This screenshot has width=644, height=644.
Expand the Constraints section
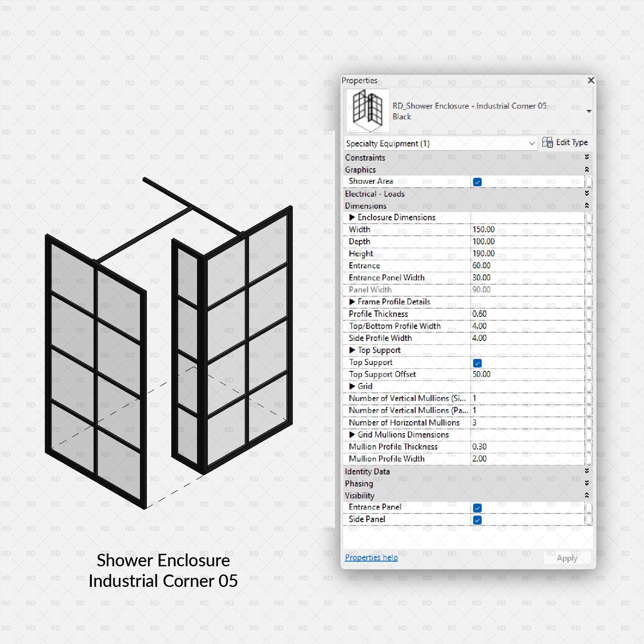pos(587,158)
